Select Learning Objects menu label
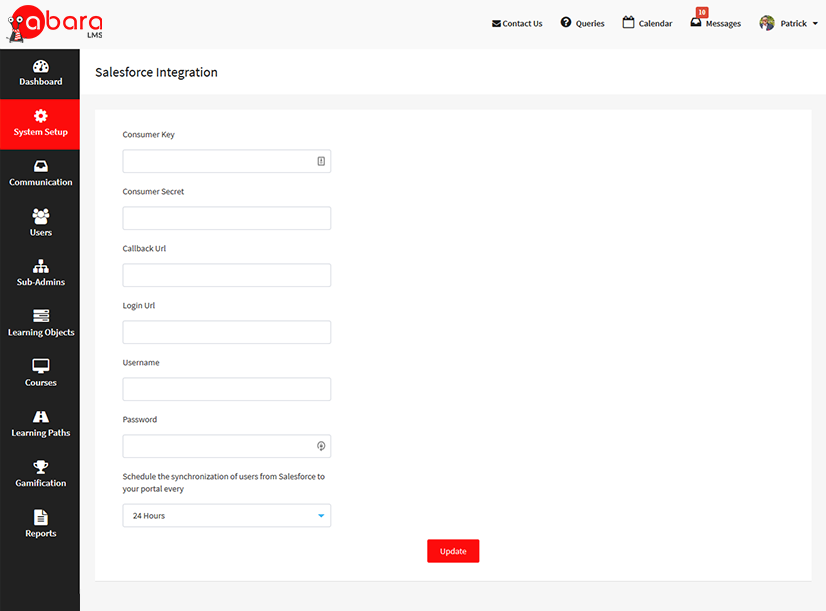 click(x=41, y=332)
